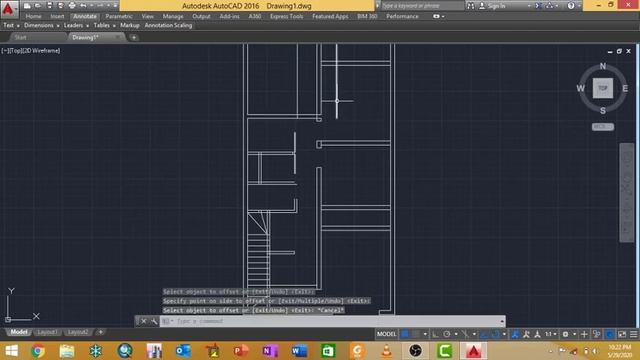
Task: Toggle Show annotation objects in status bar
Action: click(x=515, y=334)
